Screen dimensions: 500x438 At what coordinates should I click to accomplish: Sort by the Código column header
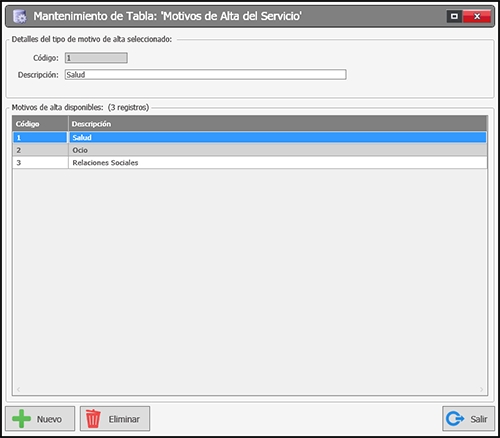pos(40,124)
